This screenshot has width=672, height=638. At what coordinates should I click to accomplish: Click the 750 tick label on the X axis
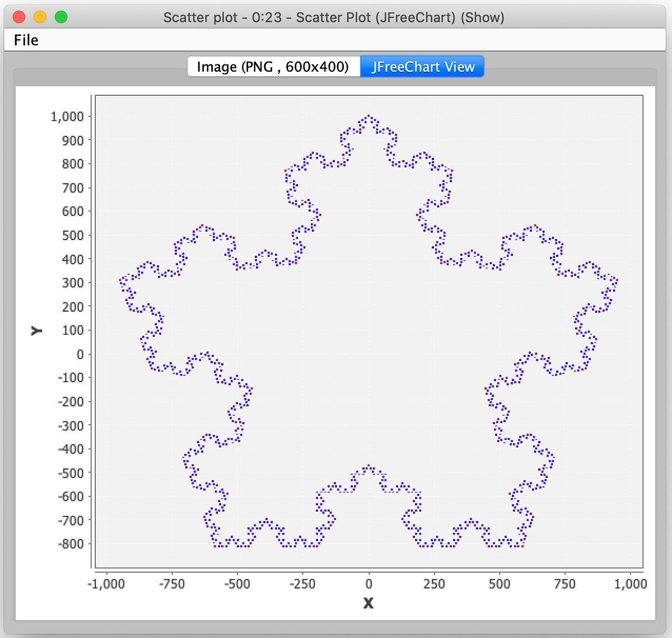(565, 584)
